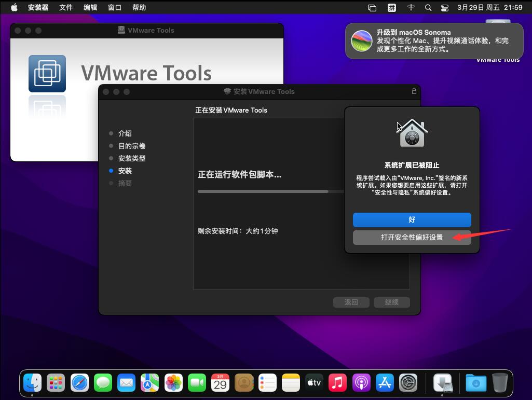This screenshot has height=400, width=532.
Task: Click the VMware Tools logo icon
Action: tap(47, 74)
